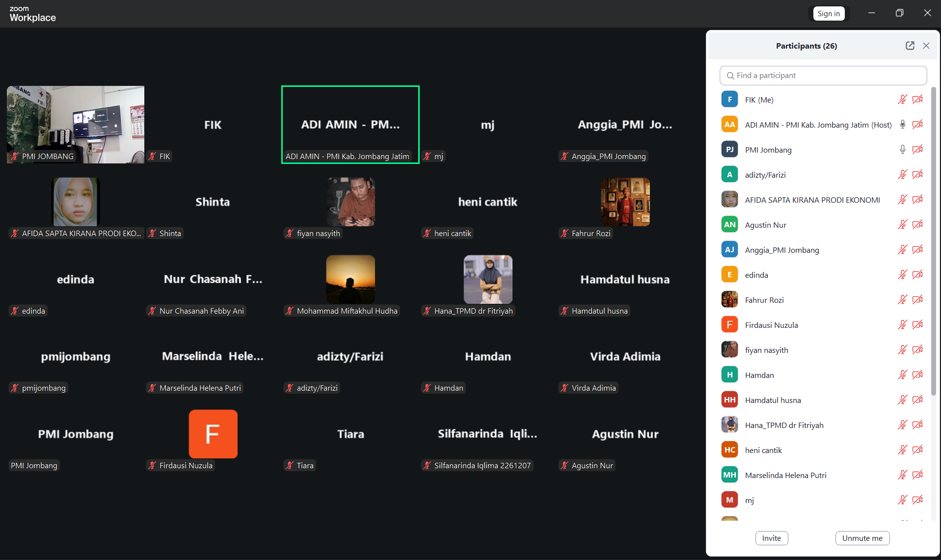Click the Find a participant search field

click(823, 76)
